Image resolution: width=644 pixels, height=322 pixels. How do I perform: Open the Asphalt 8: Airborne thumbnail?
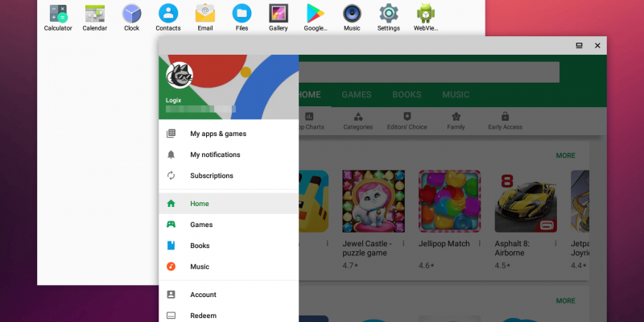[x=526, y=201]
